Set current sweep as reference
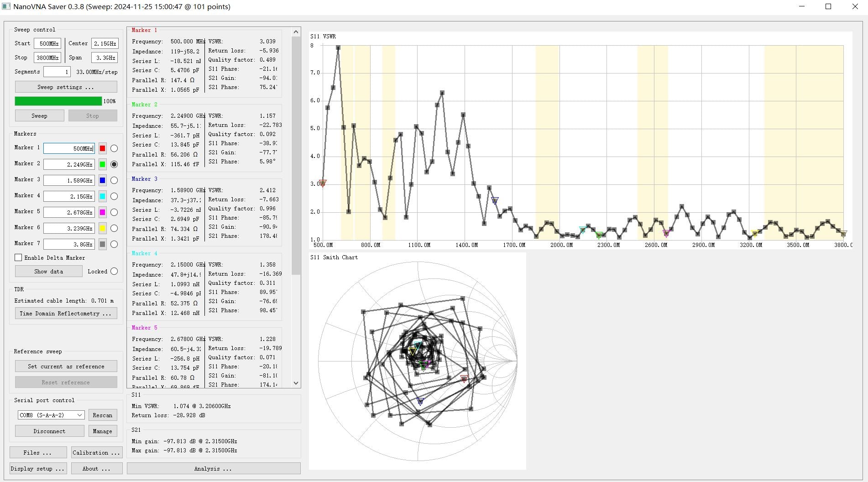Viewport: 868px width, 482px height. point(66,366)
